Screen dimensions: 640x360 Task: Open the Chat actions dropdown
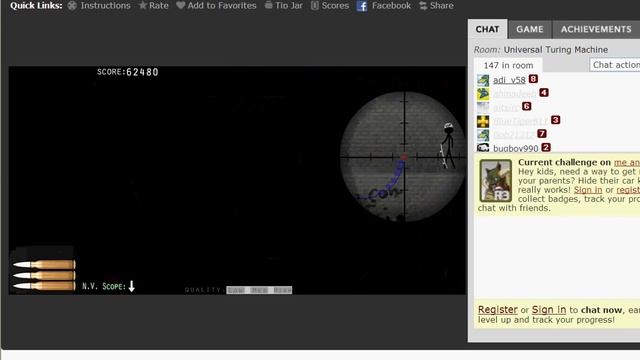tap(615, 65)
